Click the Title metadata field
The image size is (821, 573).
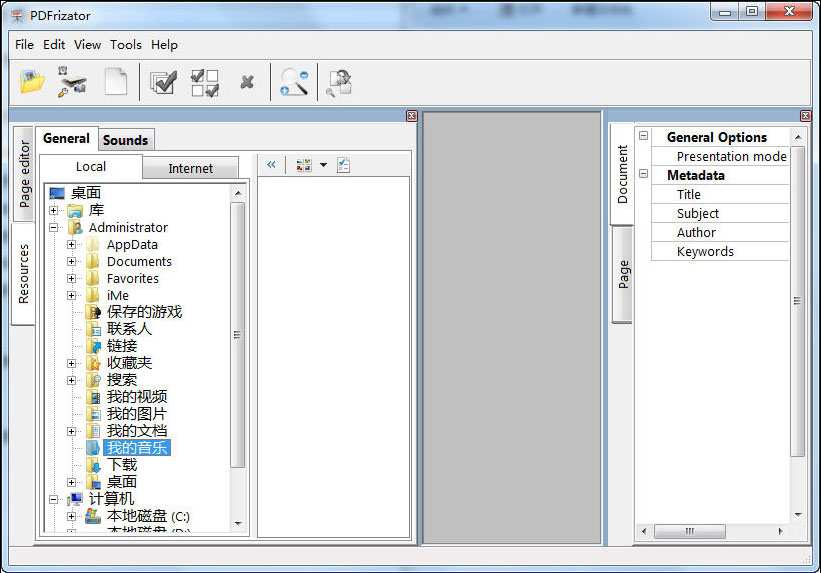[x=720, y=194]
